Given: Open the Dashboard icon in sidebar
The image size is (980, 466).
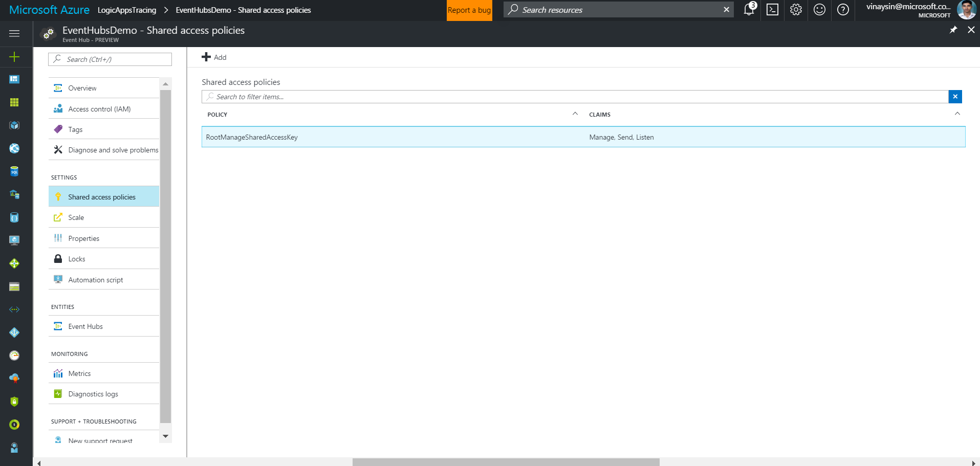Looking at the screenshot, I should (x=14, y=79).
